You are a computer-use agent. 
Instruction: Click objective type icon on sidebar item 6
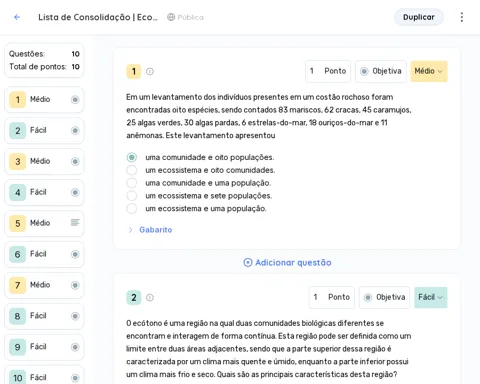pos(75,254)
